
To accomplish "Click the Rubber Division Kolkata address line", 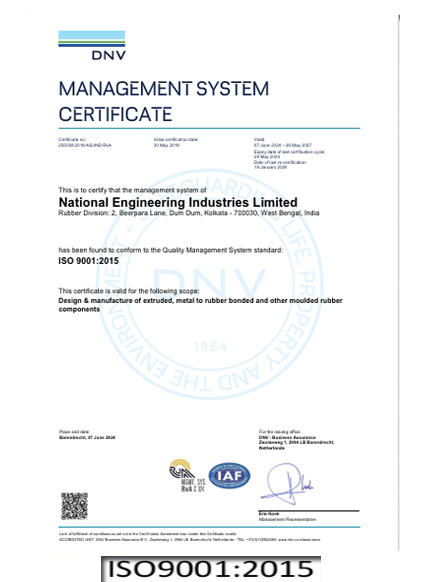I will [189, 213].
